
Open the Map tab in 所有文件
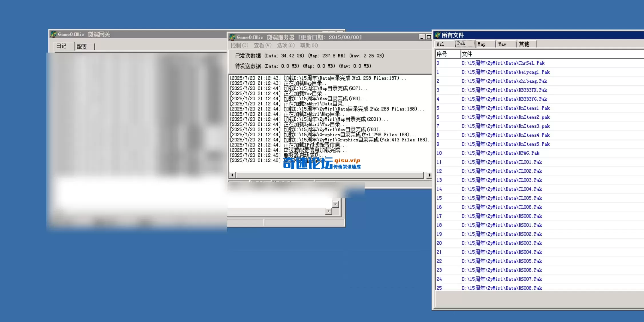[x=481, y=44]
